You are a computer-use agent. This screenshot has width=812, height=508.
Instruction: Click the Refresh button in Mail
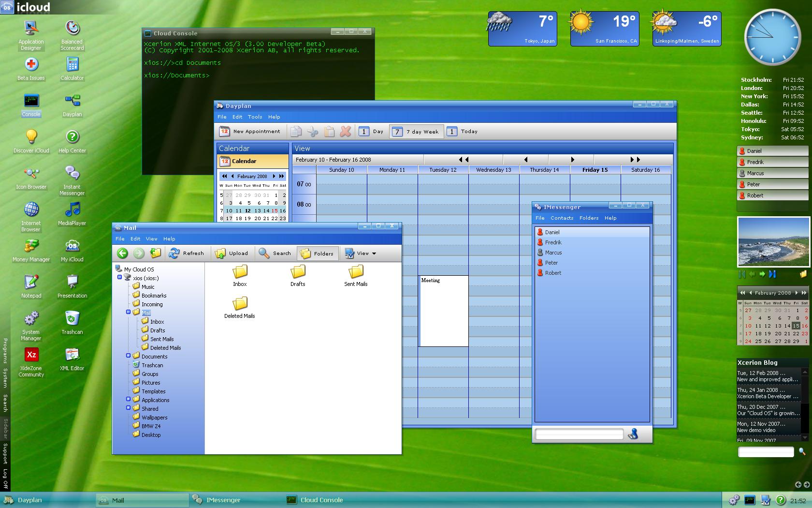(187, 253)
